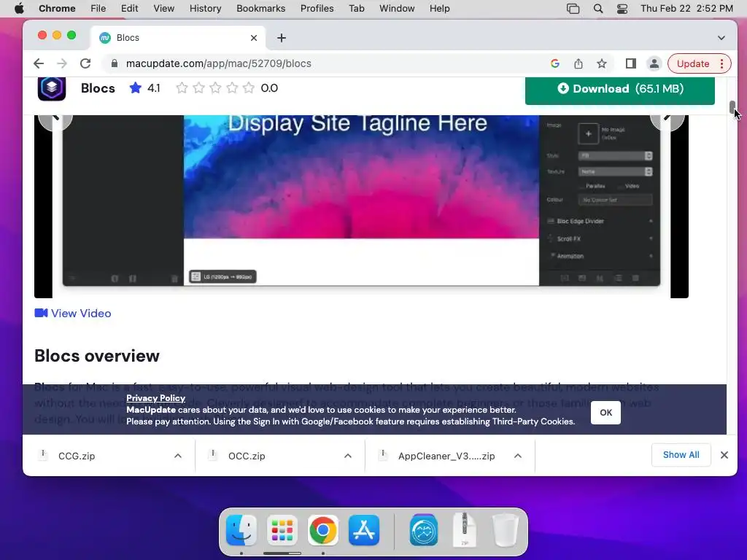Open the View Video link
The width and height of the screenshot is (747, 560).
(x=73, y=314)
